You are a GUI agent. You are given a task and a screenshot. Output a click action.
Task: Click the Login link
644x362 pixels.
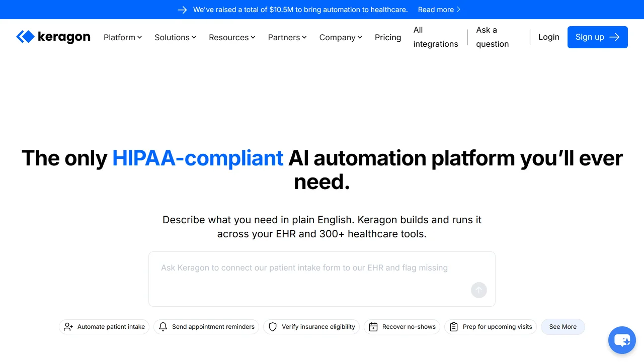click(x=549, y=37)
